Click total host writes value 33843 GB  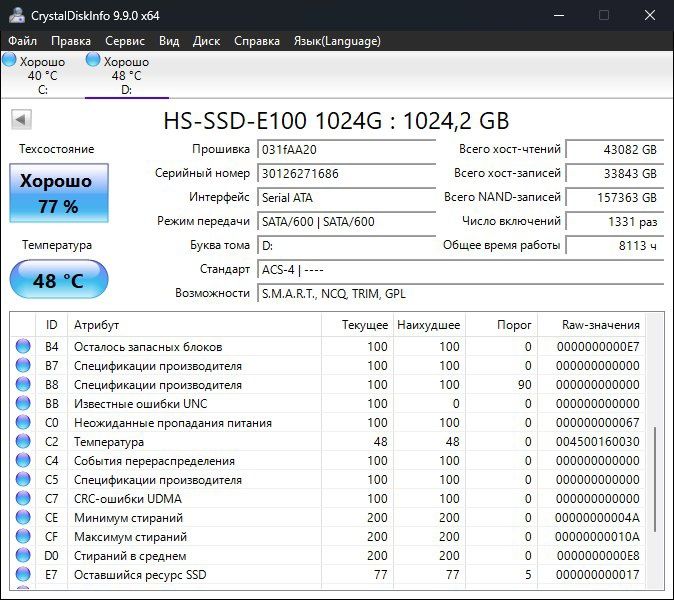(615, 174)
